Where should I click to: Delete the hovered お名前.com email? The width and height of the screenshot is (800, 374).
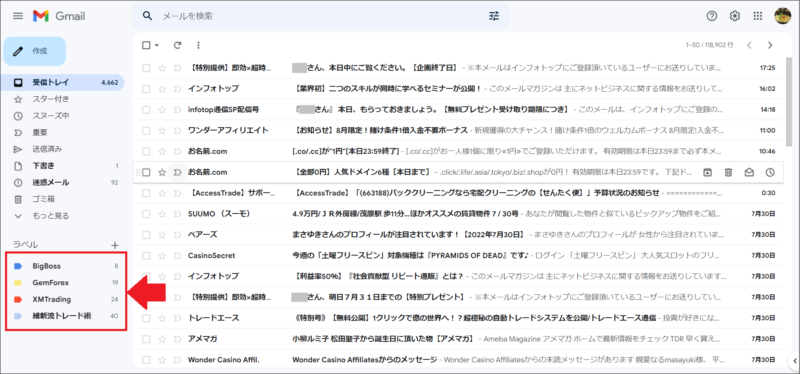click(x=729, y=172)
